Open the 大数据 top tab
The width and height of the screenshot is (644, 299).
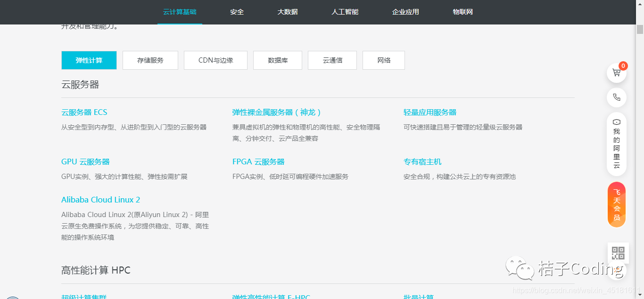click(x=288, y=12)
